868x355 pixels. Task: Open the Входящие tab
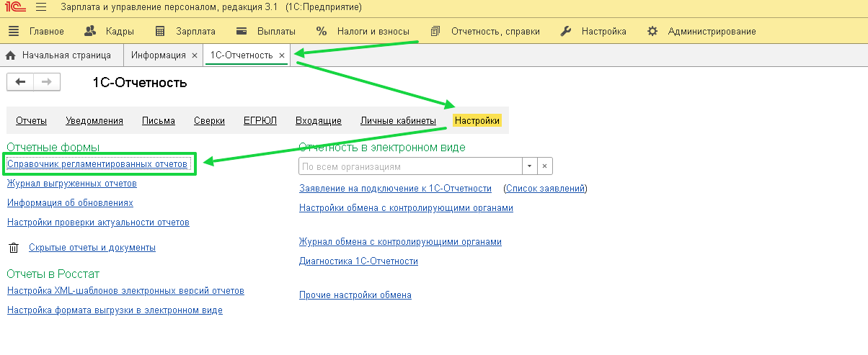[x=319, y=121]
